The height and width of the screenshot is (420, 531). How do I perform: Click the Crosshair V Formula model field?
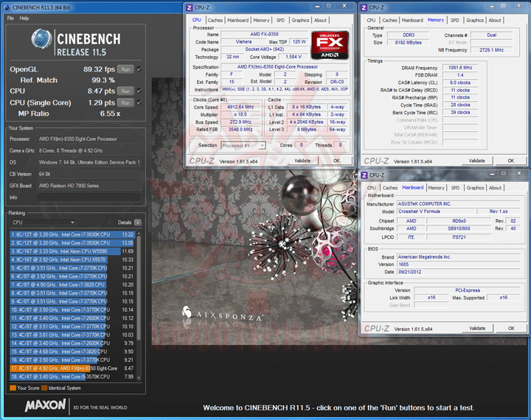(x=436, y=211)
